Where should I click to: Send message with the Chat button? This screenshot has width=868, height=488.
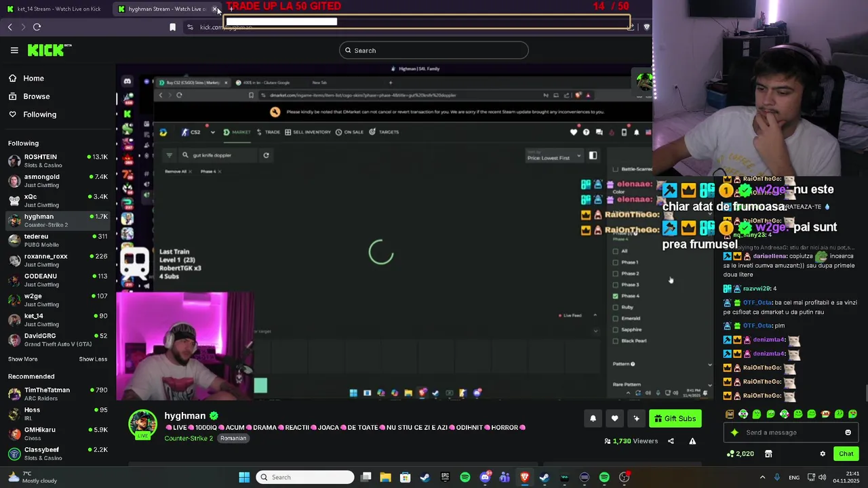pyautogui.click(x=846, y=453)
